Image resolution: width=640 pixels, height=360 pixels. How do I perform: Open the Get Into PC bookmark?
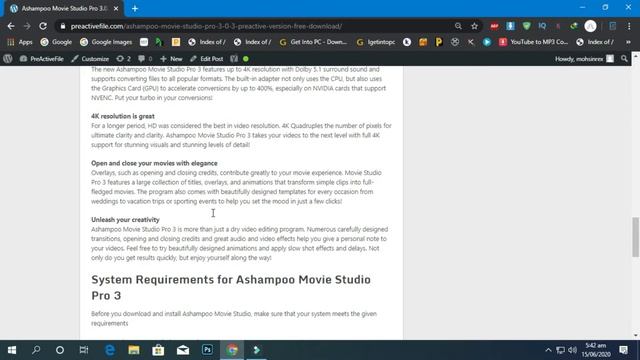(313, 42)
